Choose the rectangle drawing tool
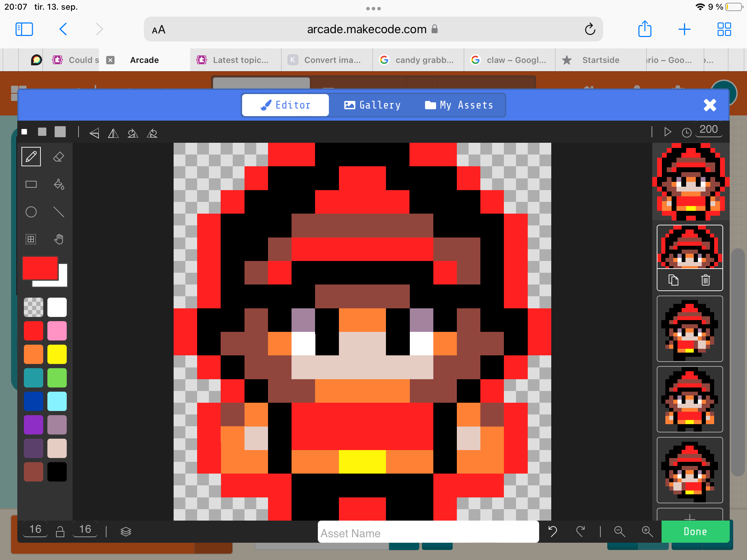Screen dimensions: 747x560 tap(31, 184)
